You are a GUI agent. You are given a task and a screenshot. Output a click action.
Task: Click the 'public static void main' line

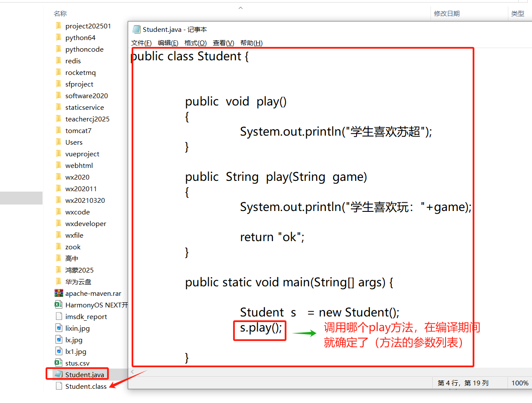(x=289, y=282)
